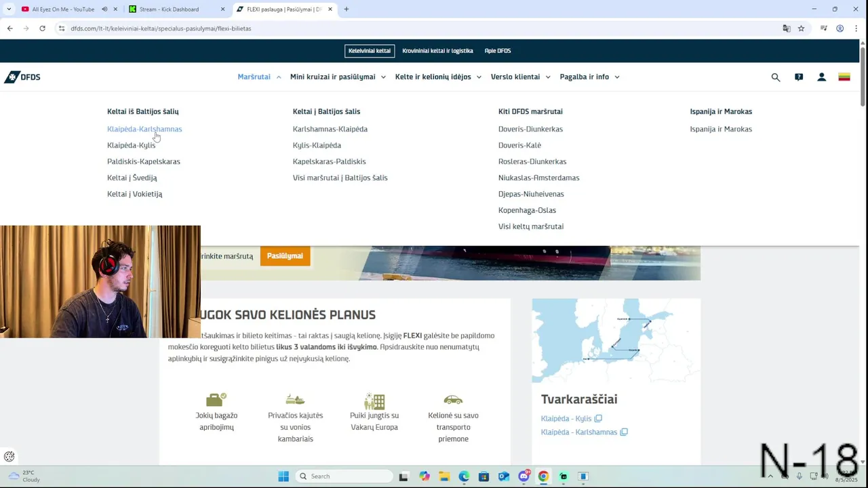
Task: Open Visi keltų maršrutai
Action: click(x=531, y=226)
